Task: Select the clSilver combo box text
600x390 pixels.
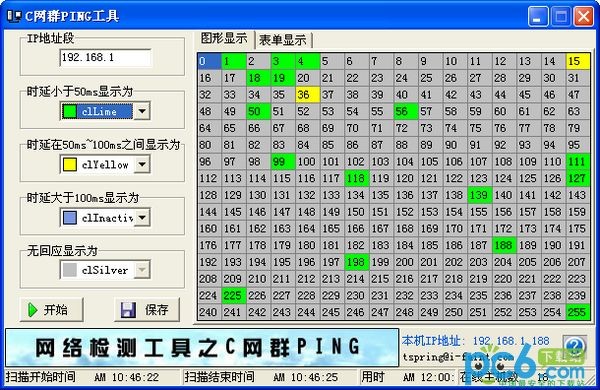Action: [104, 271]
